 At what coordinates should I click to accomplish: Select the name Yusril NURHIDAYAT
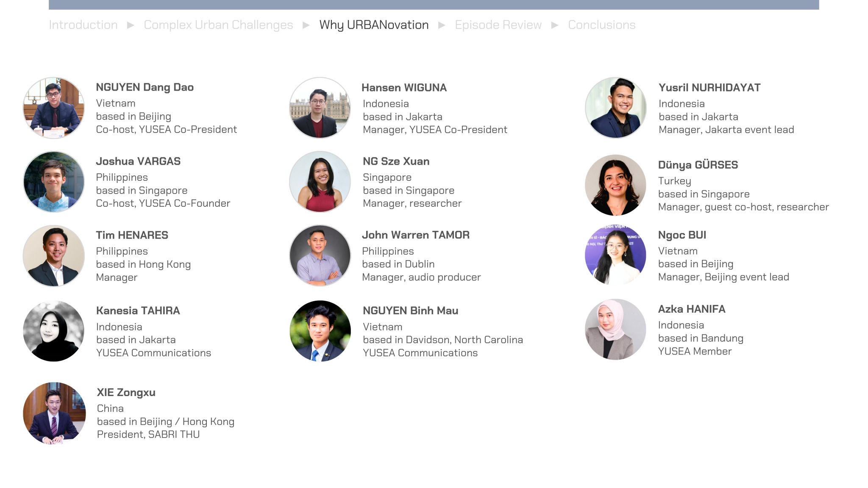(x=709, y=88)
